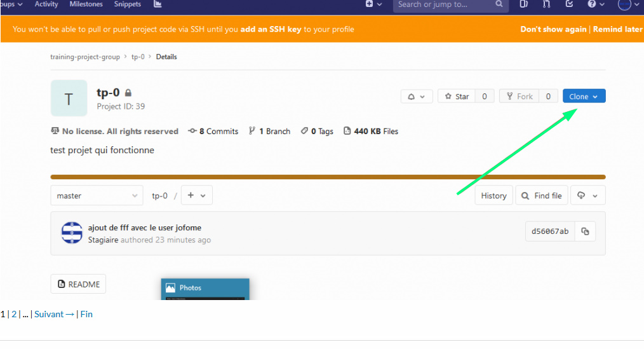Click the Stagiaire author name

point(103,240)
